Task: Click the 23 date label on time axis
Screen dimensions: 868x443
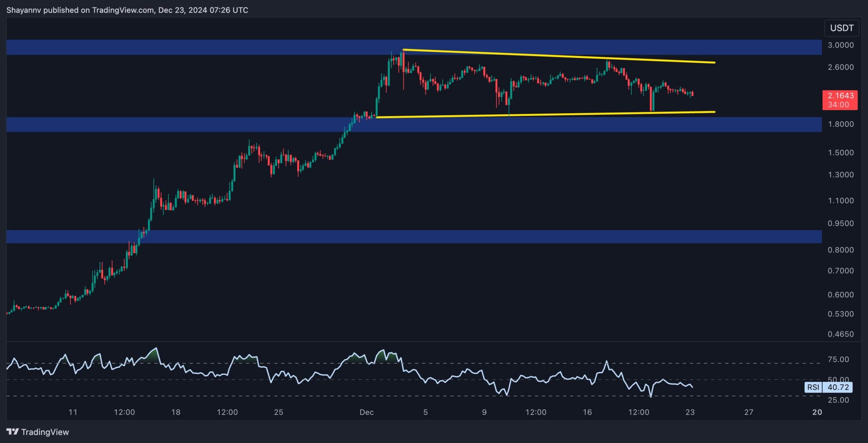Action: [x=690, y=412]
